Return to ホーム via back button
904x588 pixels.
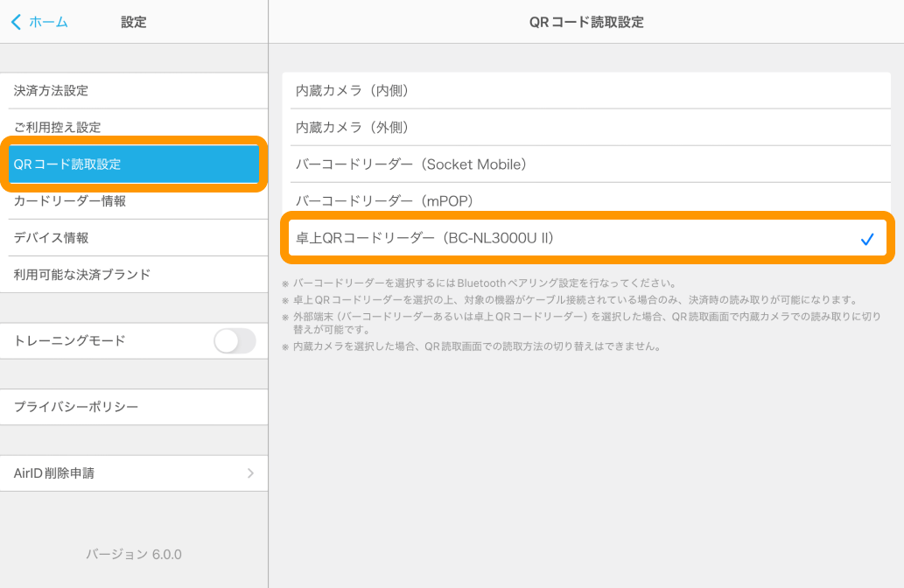47,22
